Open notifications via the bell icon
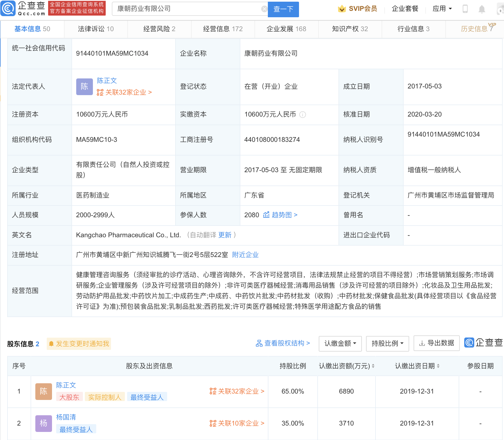504x440 pixels. click(x=482, y=9)
